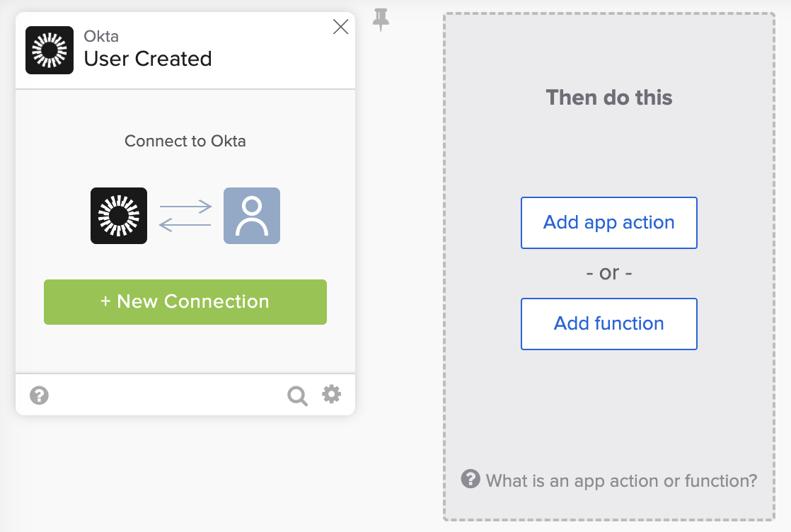Pin the card using the pushpin icon

click(x=381, y=21)
